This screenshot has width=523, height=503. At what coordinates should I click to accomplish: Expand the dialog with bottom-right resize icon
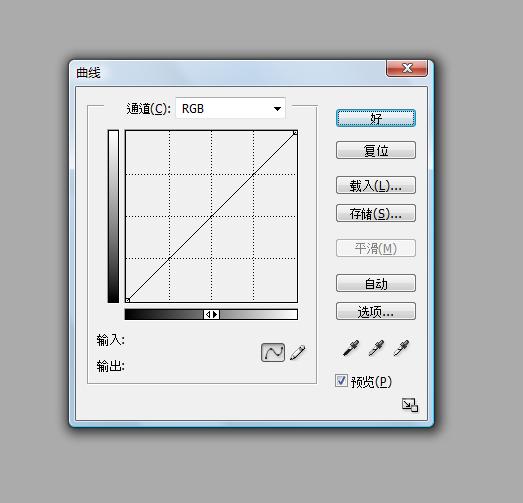[x=410, y=405]
